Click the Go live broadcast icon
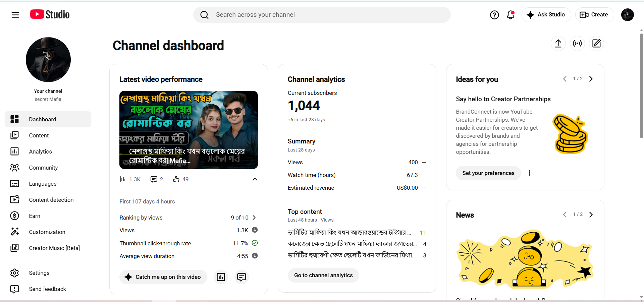The height and width of the screenshot is (302, 644). coord(577,44)
